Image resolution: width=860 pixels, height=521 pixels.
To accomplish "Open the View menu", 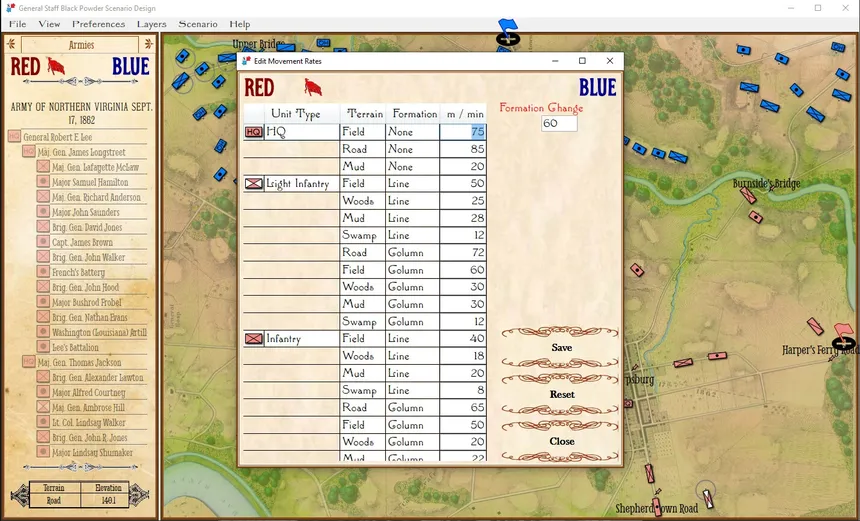I will coord(49,24).
